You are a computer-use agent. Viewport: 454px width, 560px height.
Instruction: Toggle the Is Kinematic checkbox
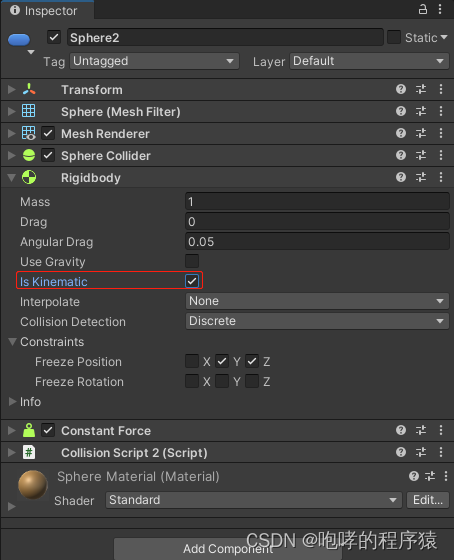click(192, 281)
